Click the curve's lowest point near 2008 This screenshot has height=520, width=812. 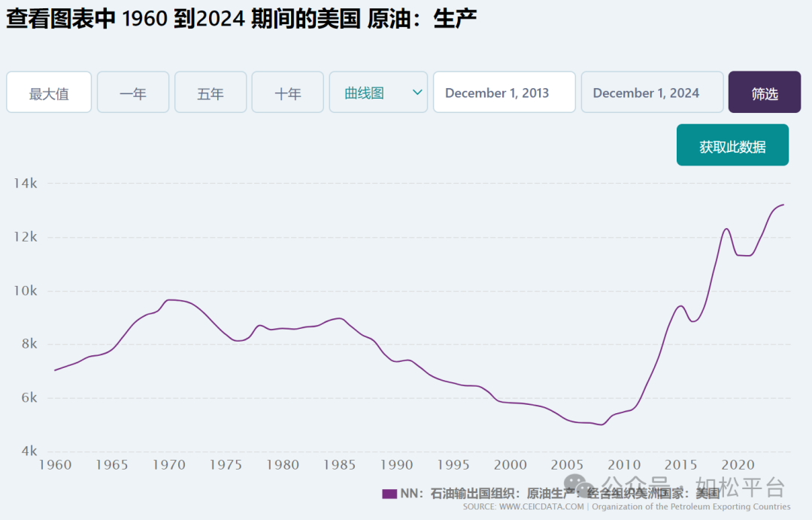pyautogui.click(x=601, y=424)
